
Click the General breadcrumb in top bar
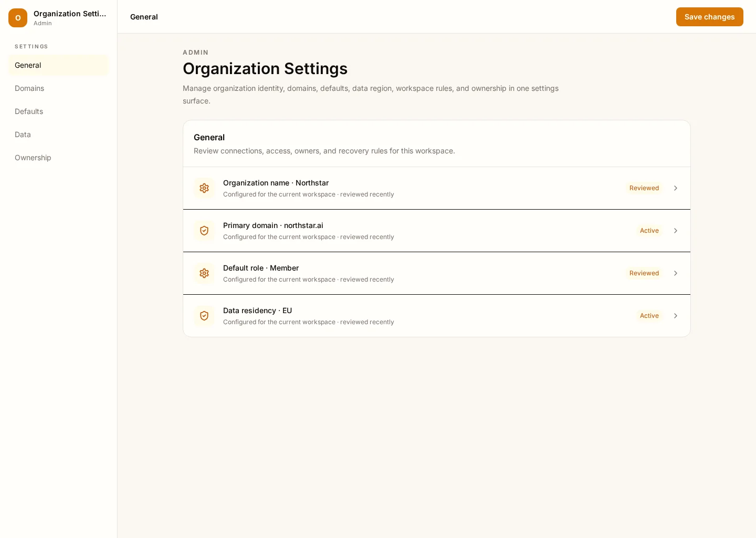(144, 17)
